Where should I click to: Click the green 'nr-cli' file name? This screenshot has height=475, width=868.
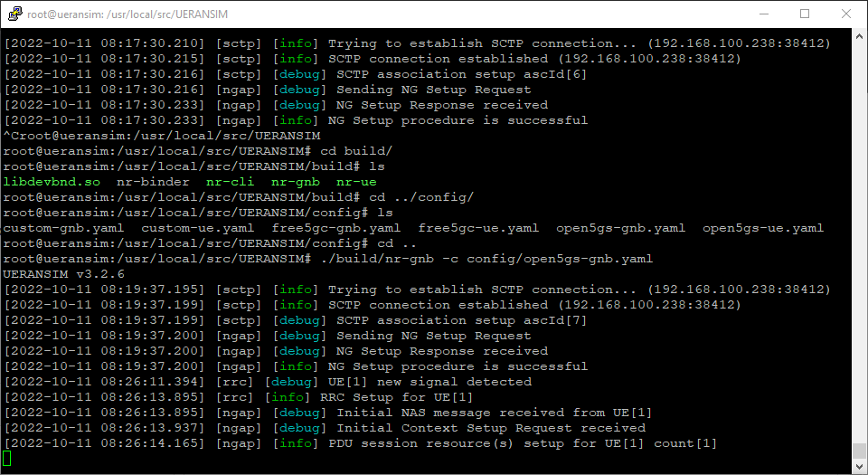click(x=230, y=182)
